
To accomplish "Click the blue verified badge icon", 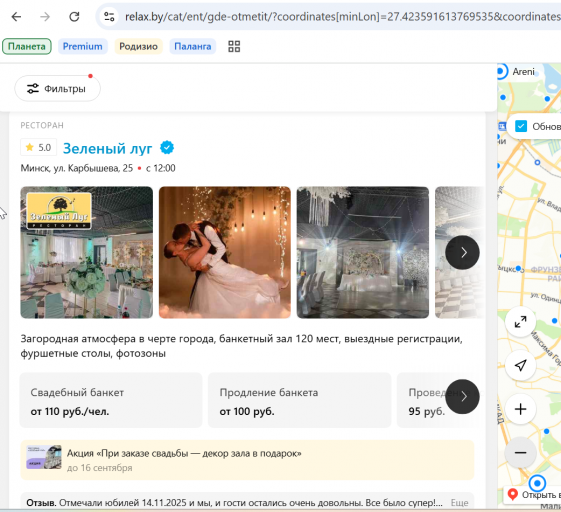I will click(167, 147).
